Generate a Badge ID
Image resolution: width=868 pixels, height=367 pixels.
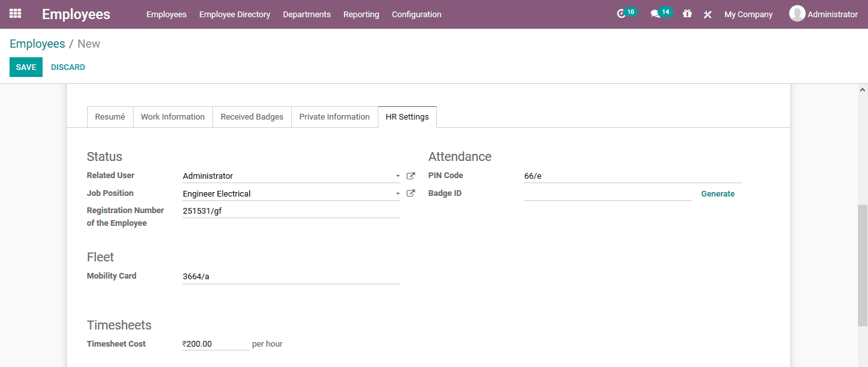click(x=718, y=193)
